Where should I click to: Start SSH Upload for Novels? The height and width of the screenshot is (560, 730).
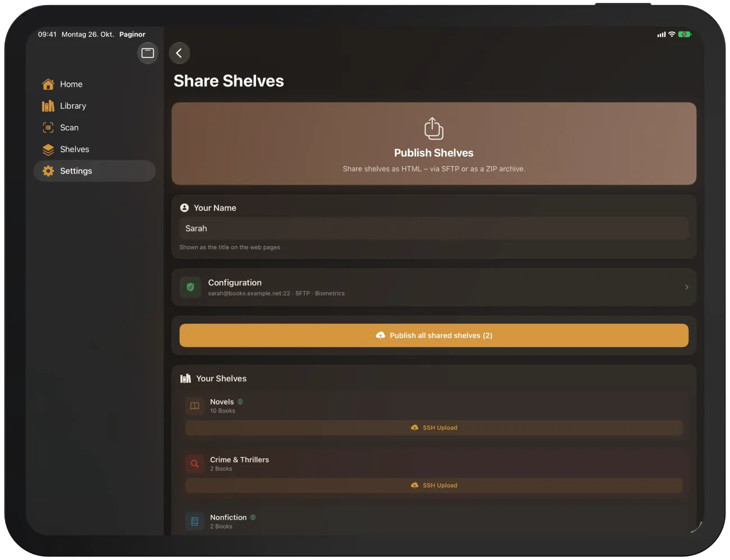click(x=434, y=428)
